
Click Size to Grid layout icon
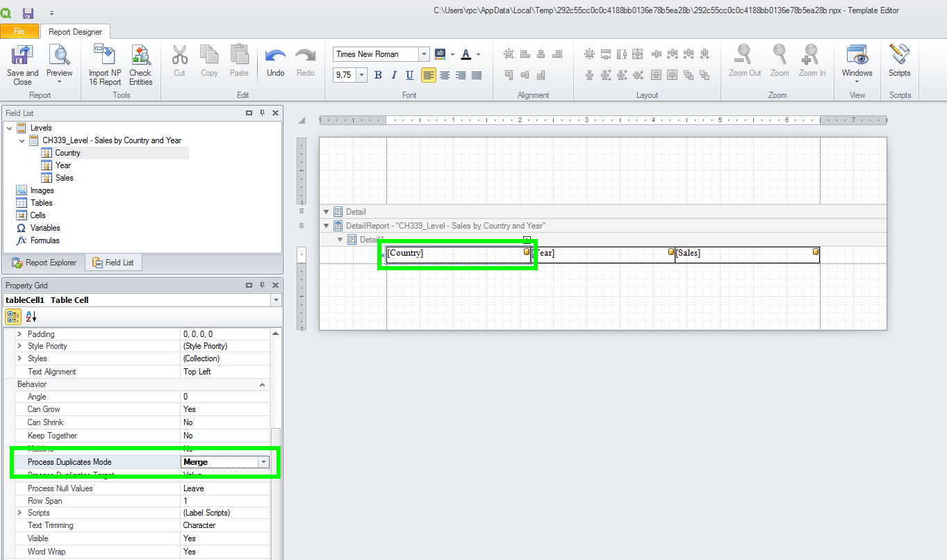tap(589, 54)
